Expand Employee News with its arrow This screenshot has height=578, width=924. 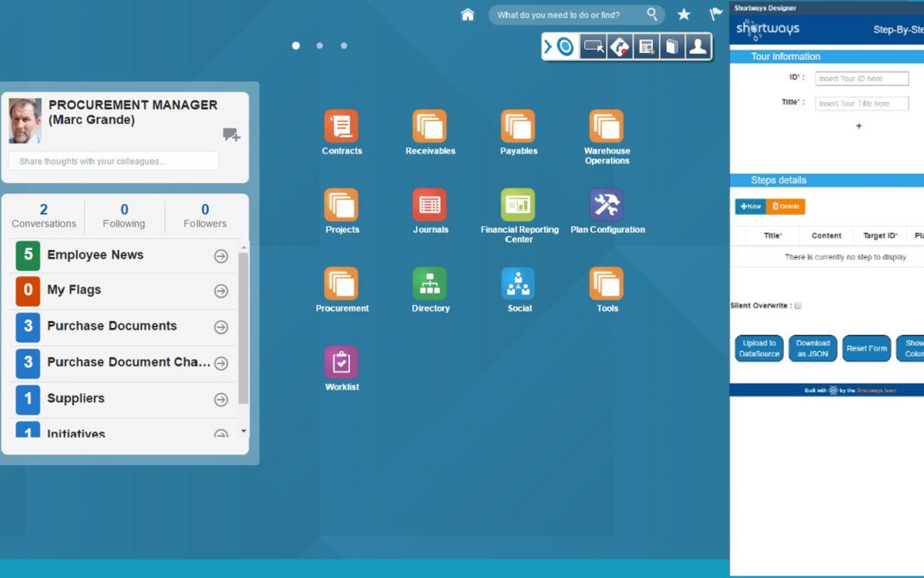tap(221, 256)
